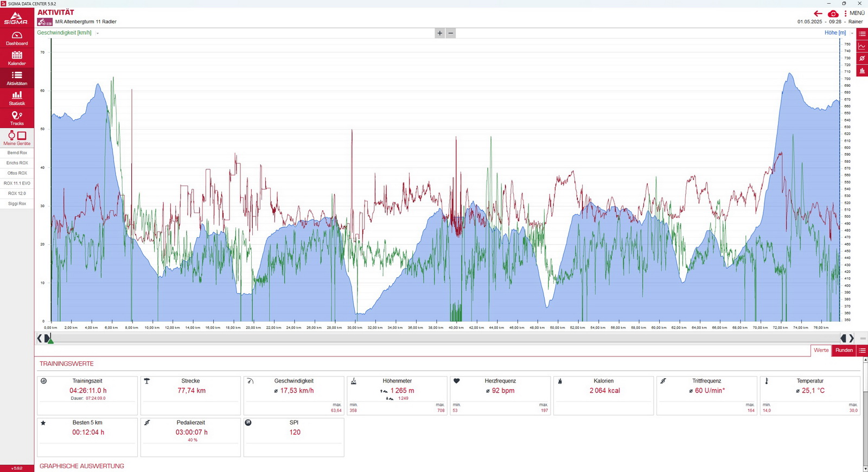
Task: Select the ROX 11.1 EVO device
Action: [x=17, y=183]
